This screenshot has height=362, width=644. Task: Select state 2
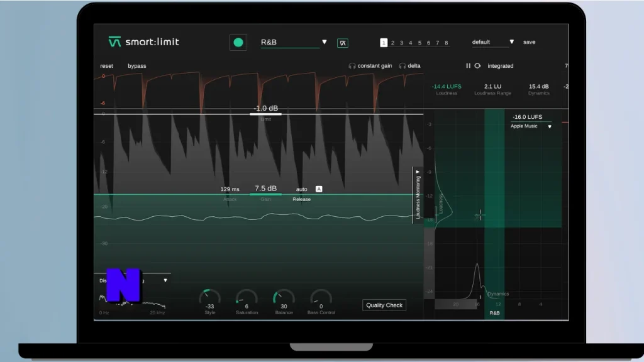(392, 43)
